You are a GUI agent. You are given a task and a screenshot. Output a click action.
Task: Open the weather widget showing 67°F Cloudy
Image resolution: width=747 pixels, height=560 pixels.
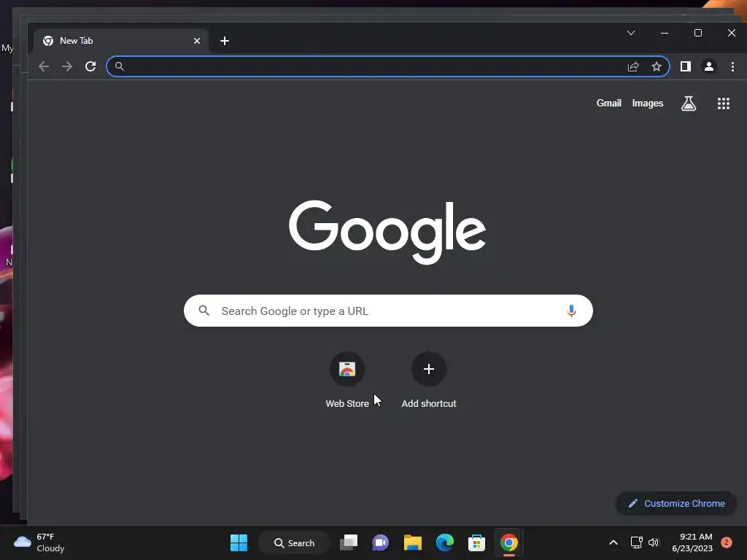pos(39,542)
